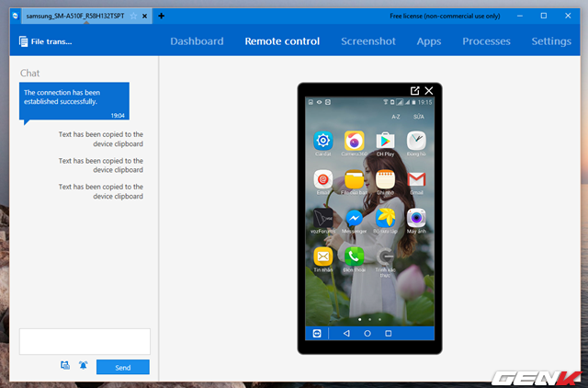
Task: Pop out the remote screen window
Action: click(x=414, y=91)
